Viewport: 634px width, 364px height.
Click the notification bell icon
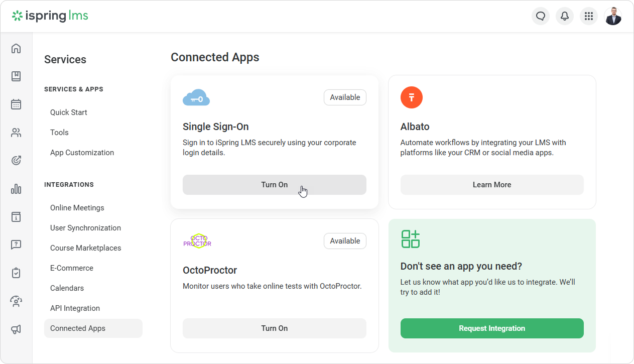565,16
